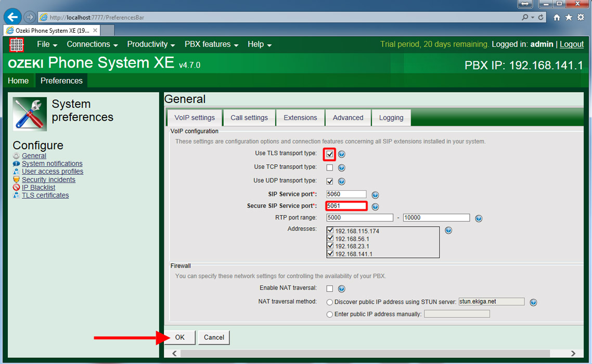Click the horizontal scrollbar right arrow
The width and height of the screenshot is (592, 364).
pyautogui.click(x=573, y=354)
